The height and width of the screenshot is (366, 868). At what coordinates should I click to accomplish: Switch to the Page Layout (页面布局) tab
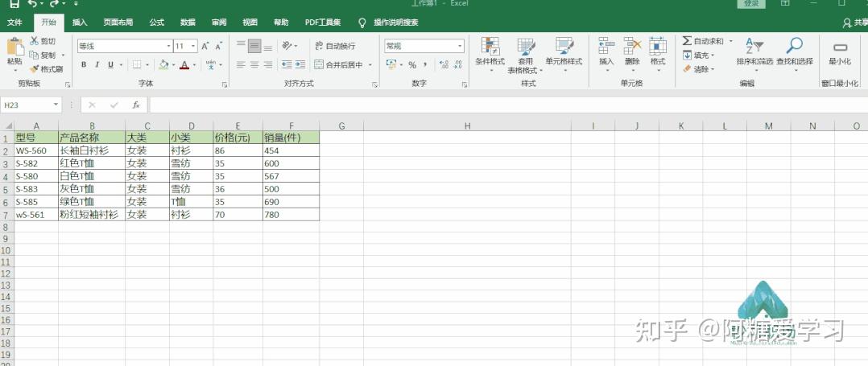pyautogui.click(x=118, y=23)
